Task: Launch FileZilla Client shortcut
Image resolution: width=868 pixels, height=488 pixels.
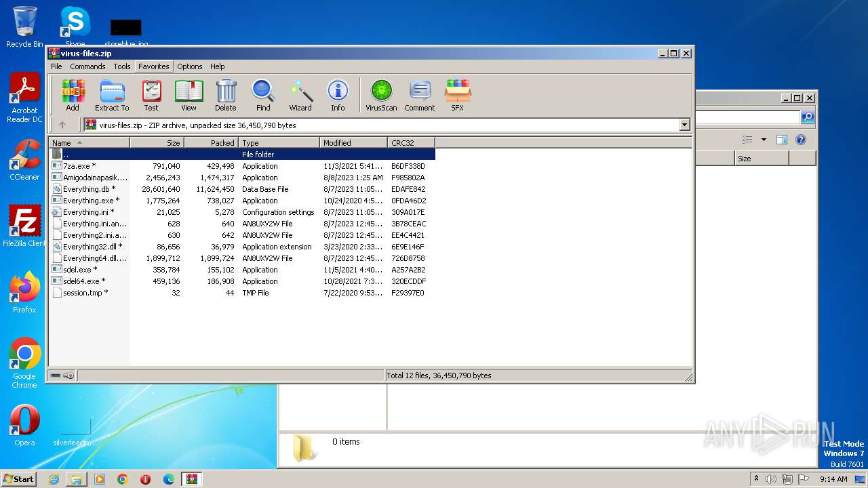Action: [x=24, y=226]
